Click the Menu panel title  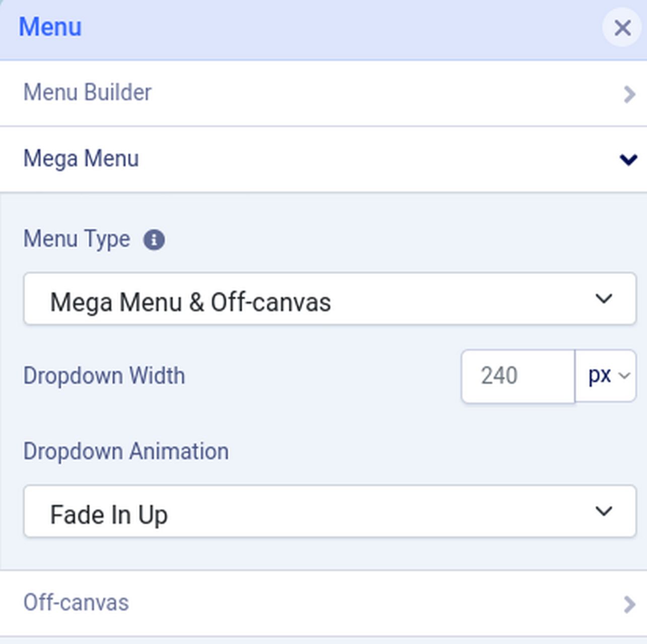coord(50,27)
